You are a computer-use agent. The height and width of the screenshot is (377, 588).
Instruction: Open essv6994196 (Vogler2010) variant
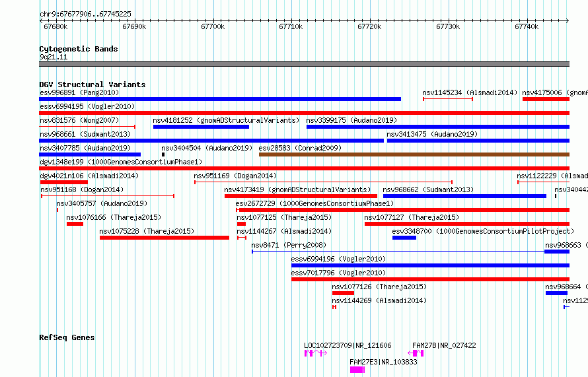coord(338,259)
